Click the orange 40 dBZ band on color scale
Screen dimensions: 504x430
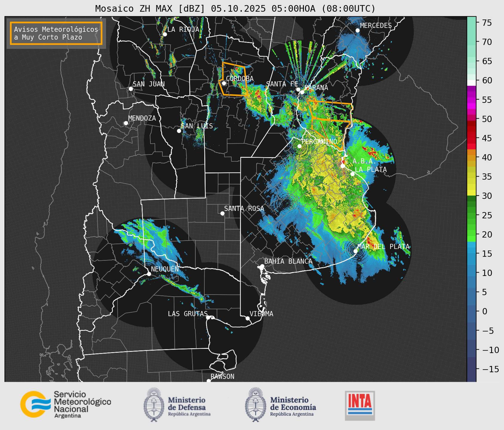pyautogui.click(x=471, y=158)
